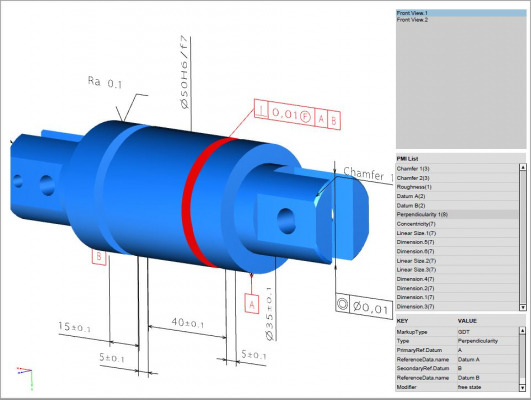Click the concentricity symbol tolerance frame
This screenshot has width=531, height=400.
tap(364, 306)
